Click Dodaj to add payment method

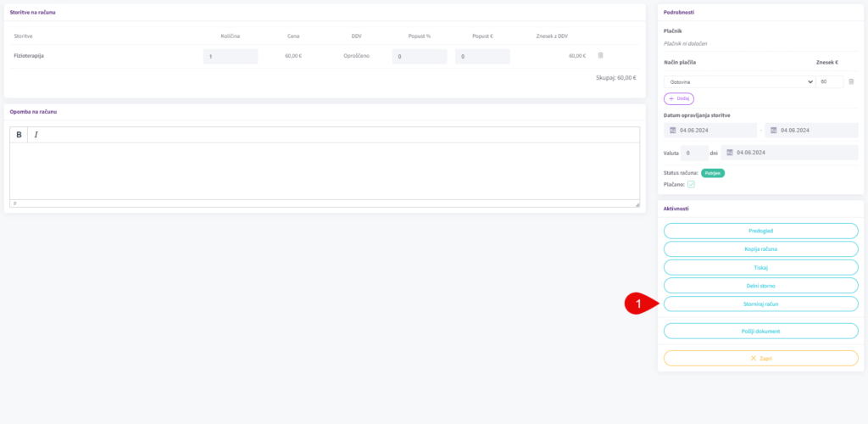click(678, 98)
